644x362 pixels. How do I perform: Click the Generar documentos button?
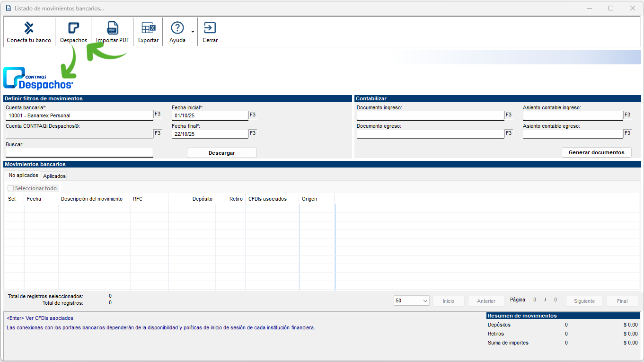coord(596,152)
